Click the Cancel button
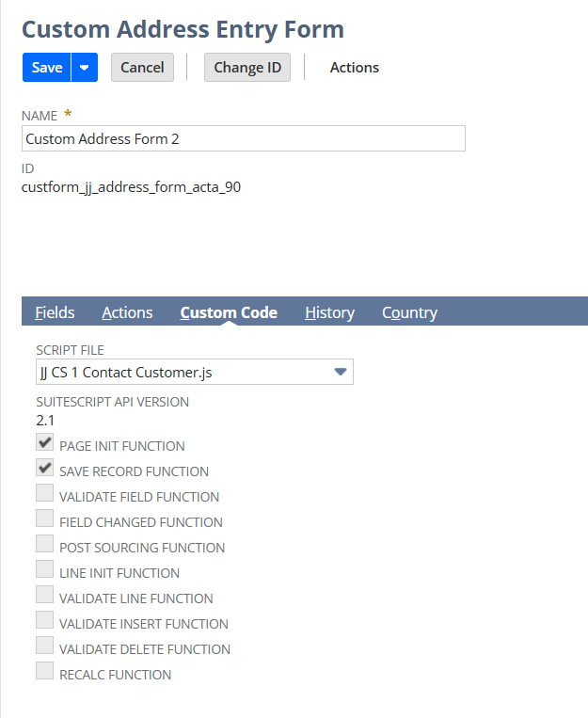This screenshot has height=718, width=588. [142, 68]
